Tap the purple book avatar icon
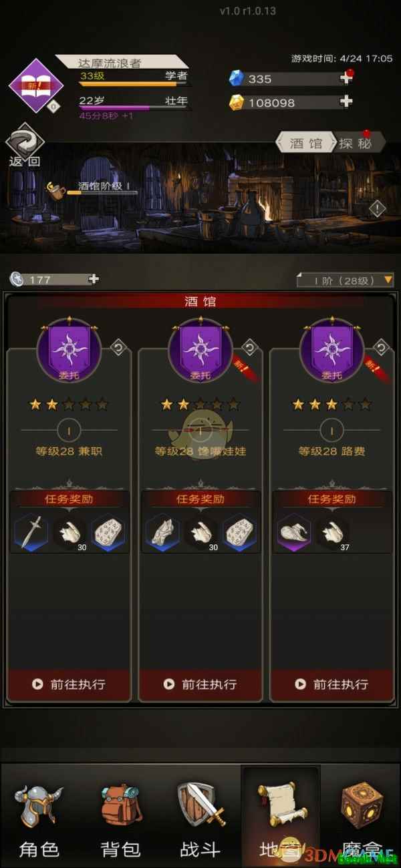The width and height of the screenshot is (401, 868). tap(36, 86)
